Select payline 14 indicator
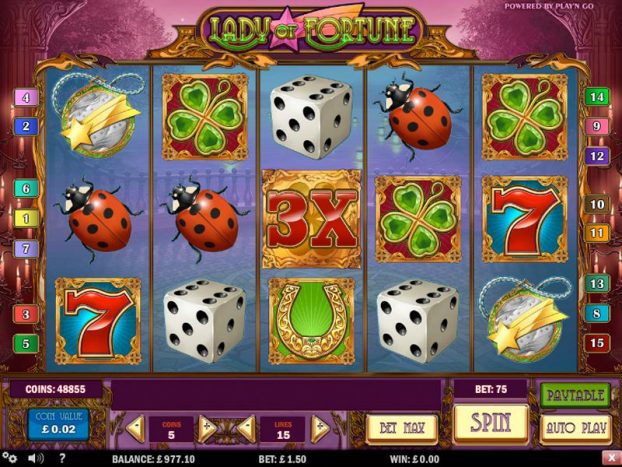This screenshot has width=622, height=467. click(x=597, y=97)
